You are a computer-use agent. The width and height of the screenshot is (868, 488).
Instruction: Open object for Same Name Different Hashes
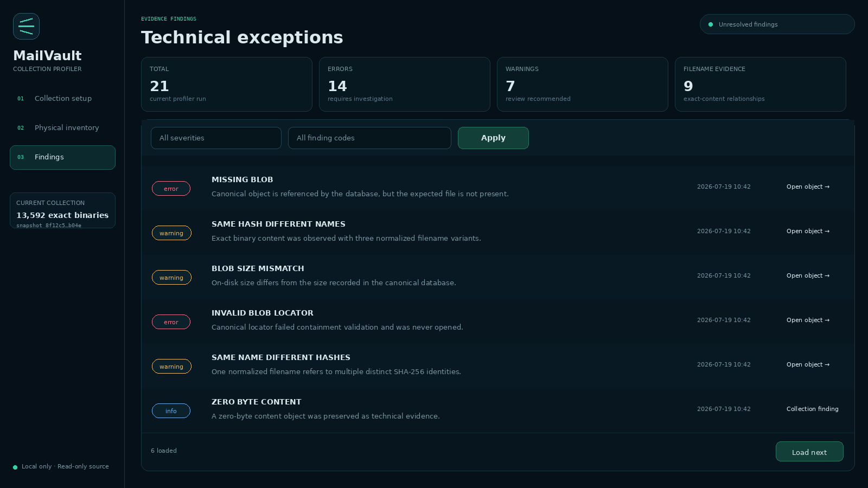(x=808, y=364)
